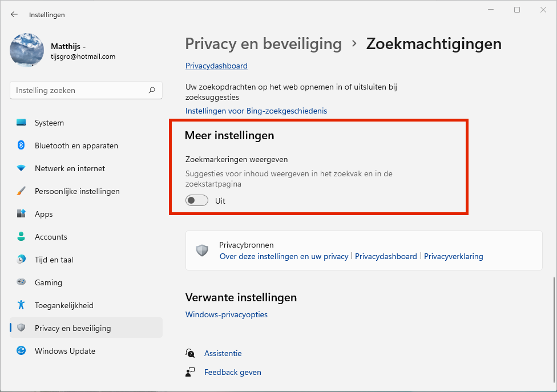Select the Netwerk en internet icon

pos(21,168)
